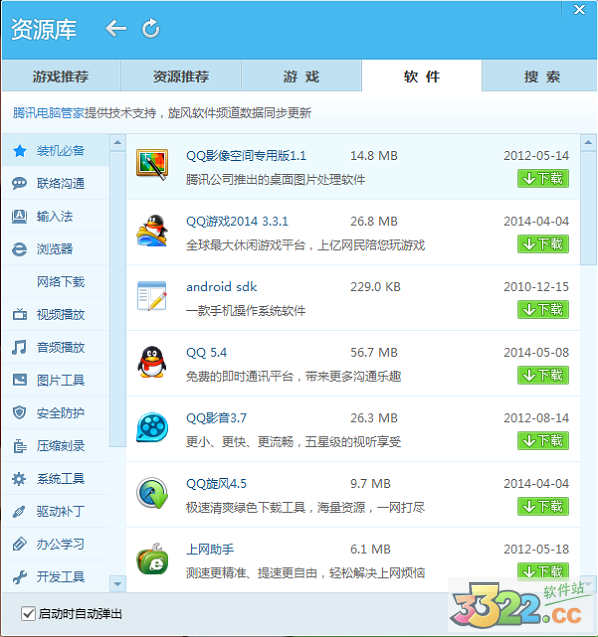The width and height of the screenshot is (598, 637).
Task: Click category list scroll-up arrow
Action: [117, 143]
